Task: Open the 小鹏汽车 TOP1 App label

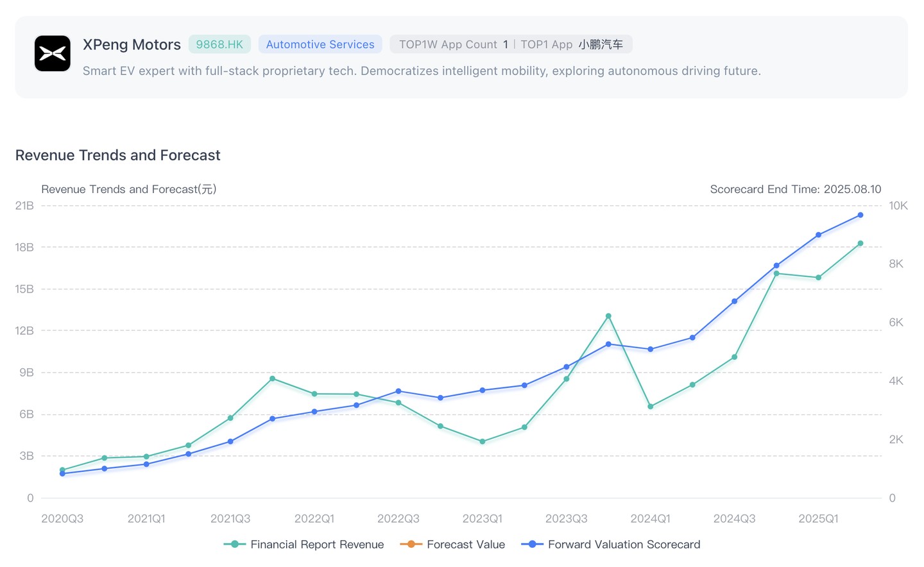Action: click(x=600, y=44)
